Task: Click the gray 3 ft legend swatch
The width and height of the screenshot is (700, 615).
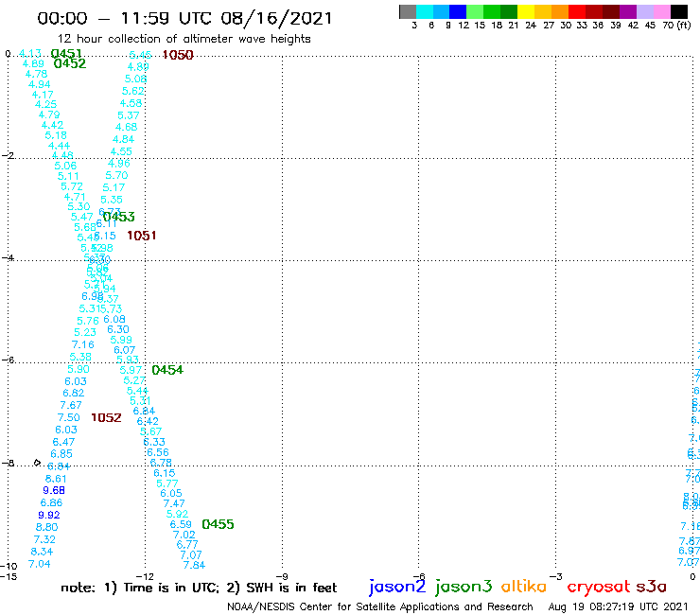Action: click(x=408, y=11)
